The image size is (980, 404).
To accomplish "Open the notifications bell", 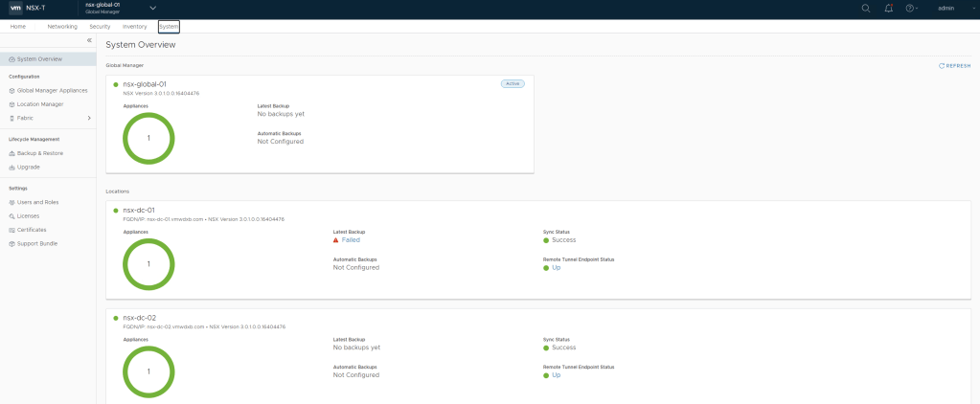I will coord(889,8).
